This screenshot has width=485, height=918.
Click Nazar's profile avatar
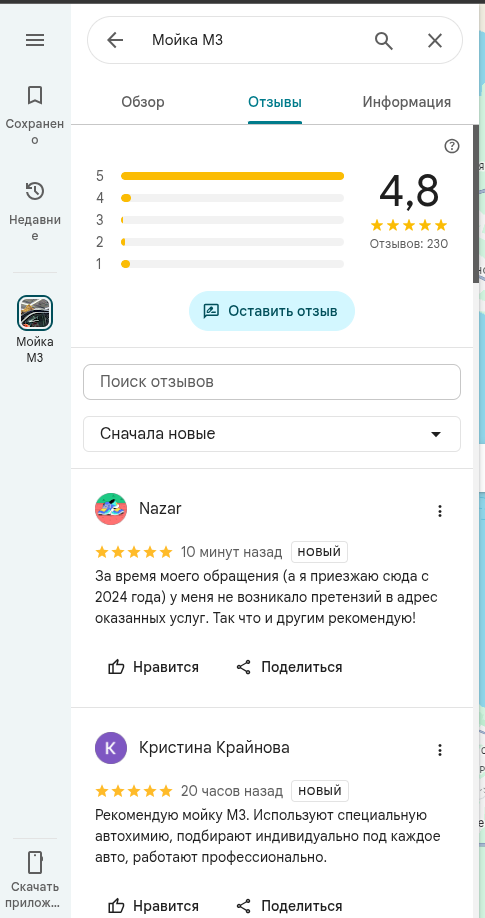click(111, 509)
